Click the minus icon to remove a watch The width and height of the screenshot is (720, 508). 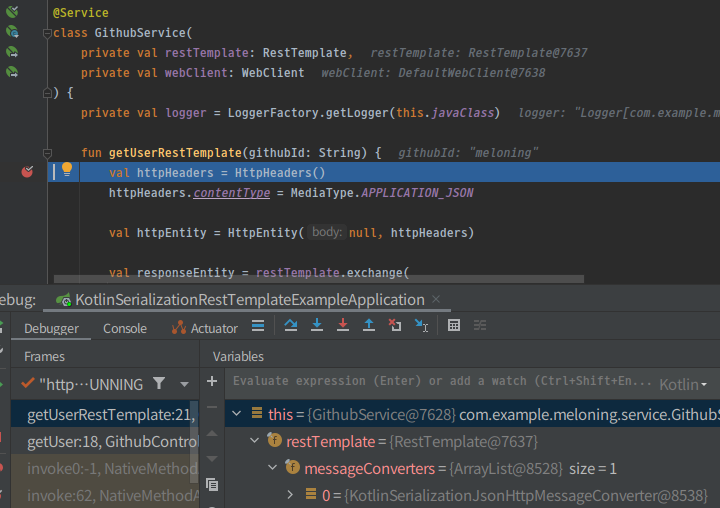tap(212, 406)
